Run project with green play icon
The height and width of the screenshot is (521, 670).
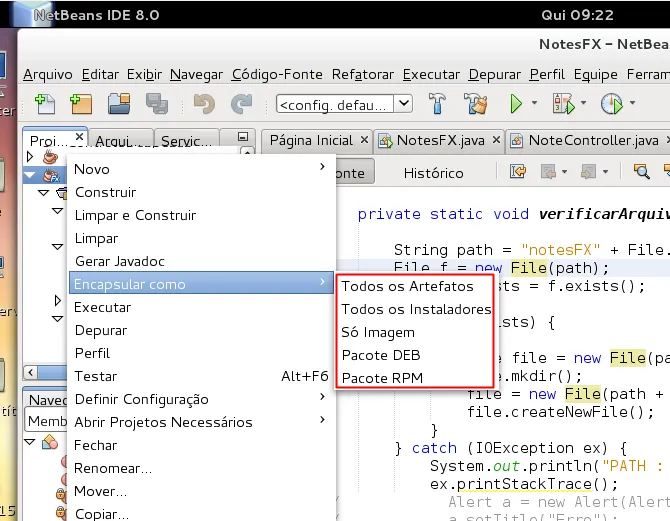(x=516, y=104)
